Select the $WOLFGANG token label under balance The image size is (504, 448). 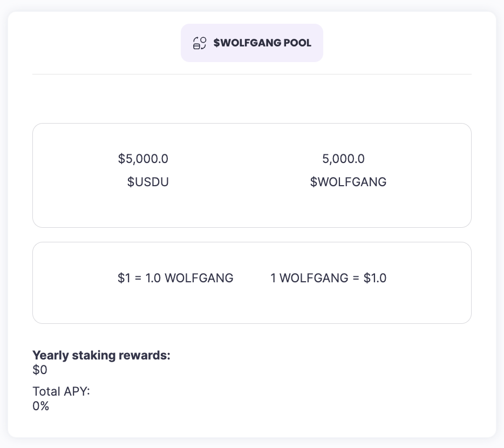(x=348, y=182)
